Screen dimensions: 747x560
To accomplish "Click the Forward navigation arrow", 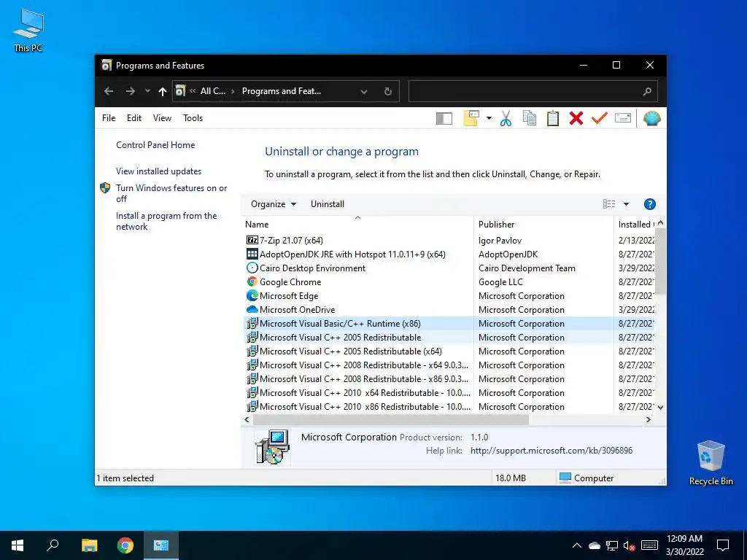I will pyautogui.click(x=130, y=91).
